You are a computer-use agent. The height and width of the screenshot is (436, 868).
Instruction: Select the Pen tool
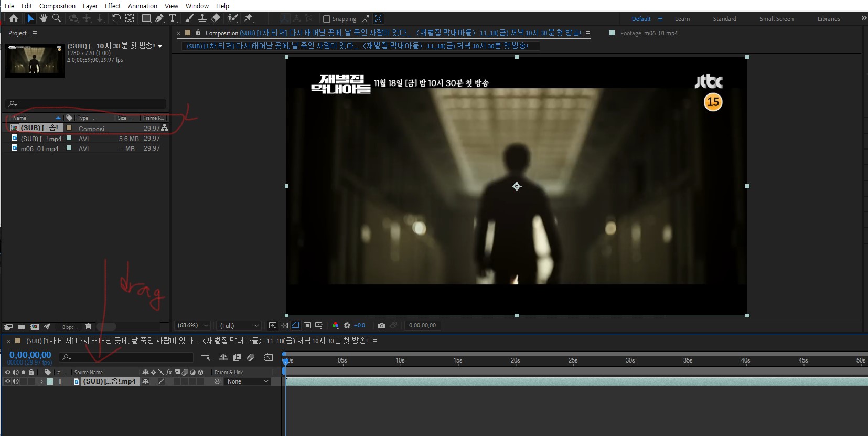click(x=159, y=18)
